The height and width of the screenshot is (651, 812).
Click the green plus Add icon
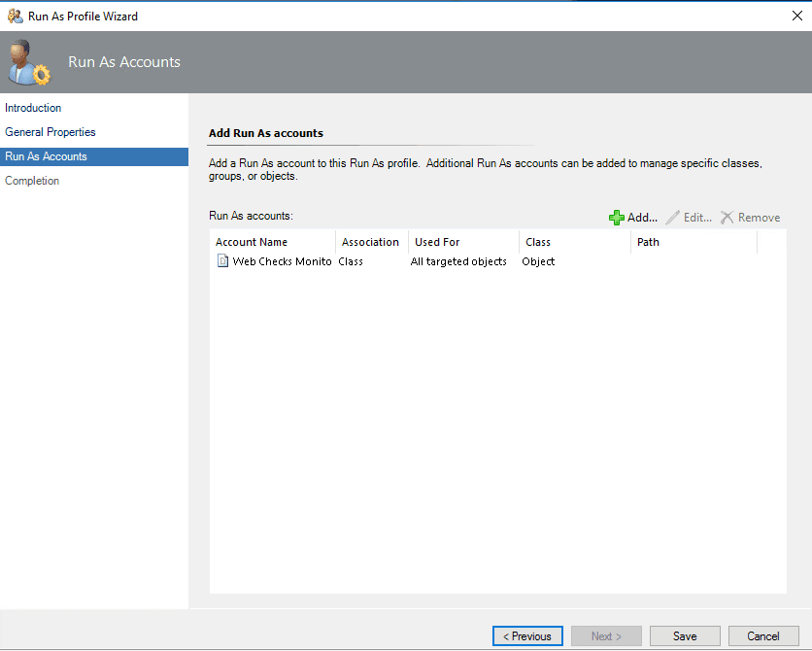click(x=616, y=218)
